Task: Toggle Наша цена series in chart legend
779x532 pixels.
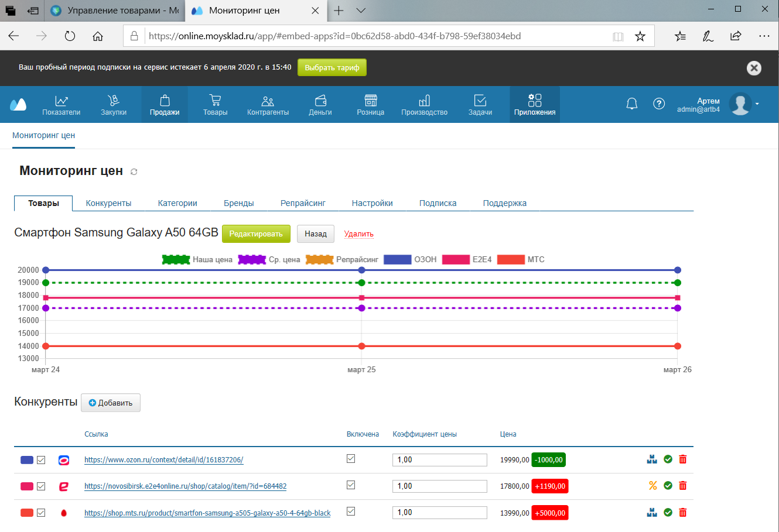Action: click(197, 259)
